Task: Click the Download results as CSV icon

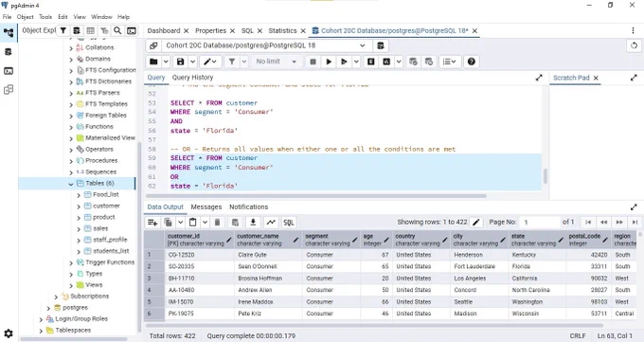Action: tap(253, 223)
